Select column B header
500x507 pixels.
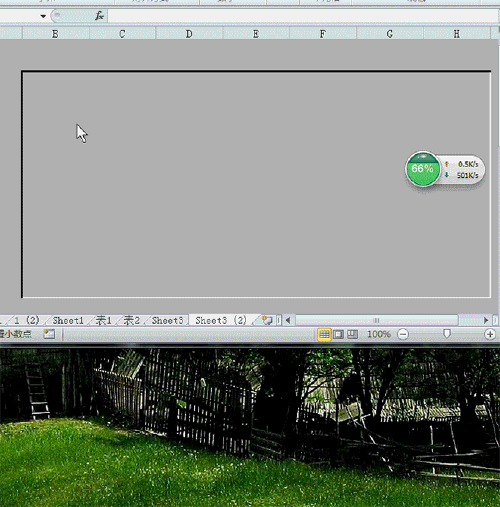point(55,34)
